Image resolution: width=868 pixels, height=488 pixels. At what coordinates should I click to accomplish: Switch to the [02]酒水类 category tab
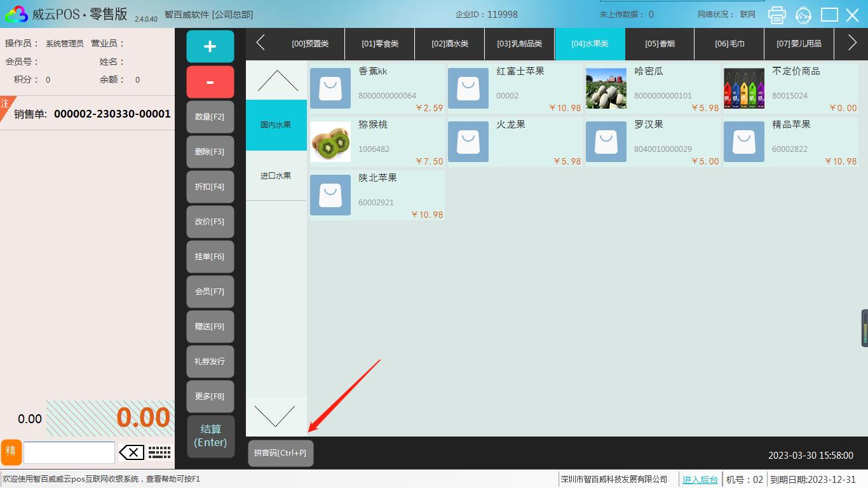coord(450,44)
